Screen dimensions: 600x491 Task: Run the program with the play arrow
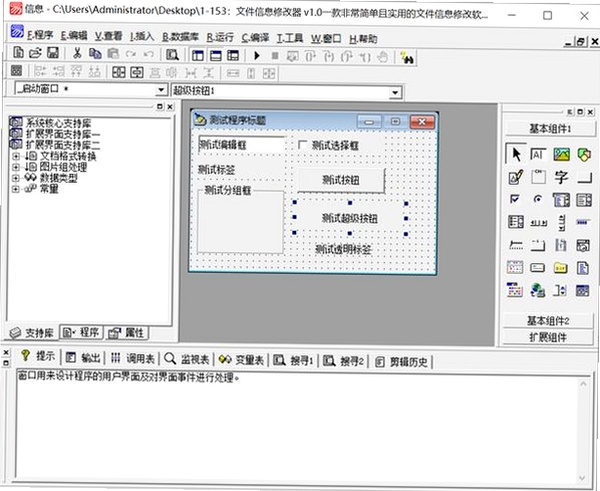pyautogui.click(x=257, y=56)
